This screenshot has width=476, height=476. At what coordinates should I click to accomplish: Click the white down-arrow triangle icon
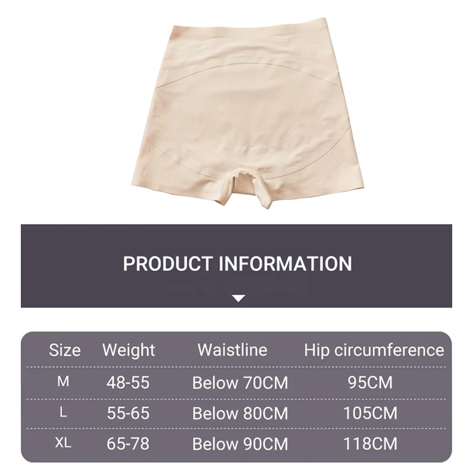238,298
